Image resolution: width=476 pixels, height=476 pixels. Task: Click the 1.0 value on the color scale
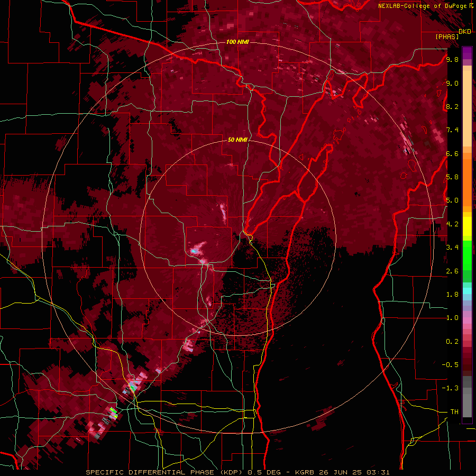pos(452,317)
